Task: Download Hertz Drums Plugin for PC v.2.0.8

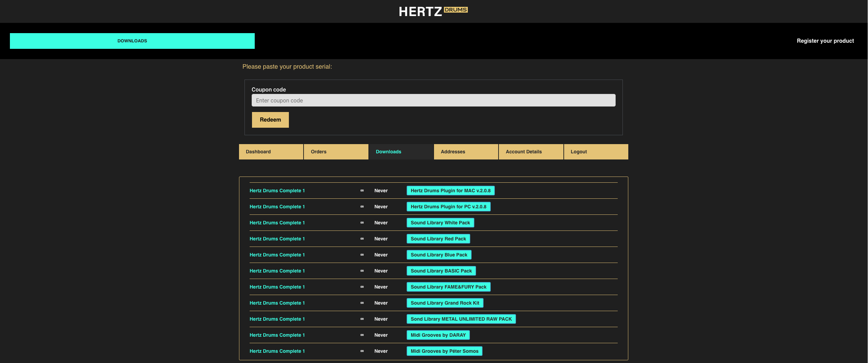Action: click(448, 207)
